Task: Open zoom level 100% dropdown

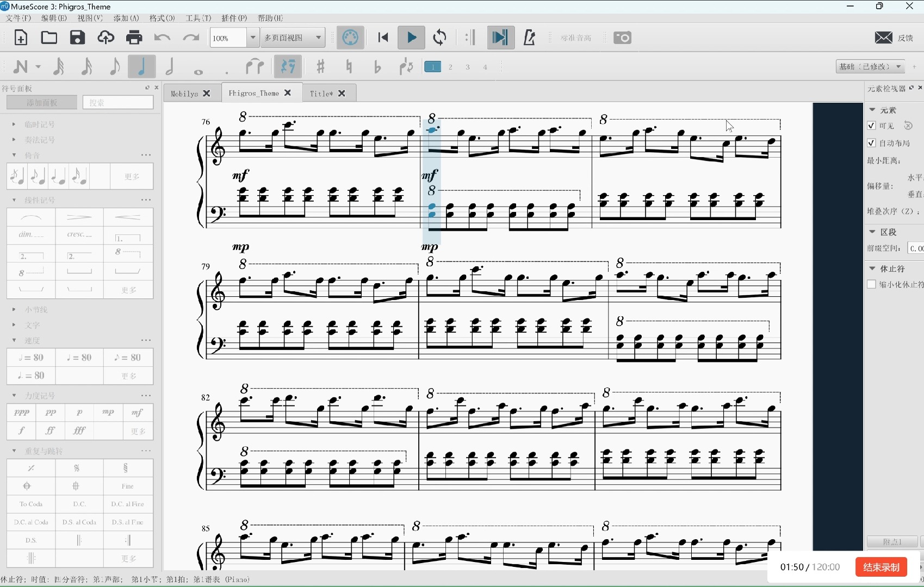Action: pos(253,38)
